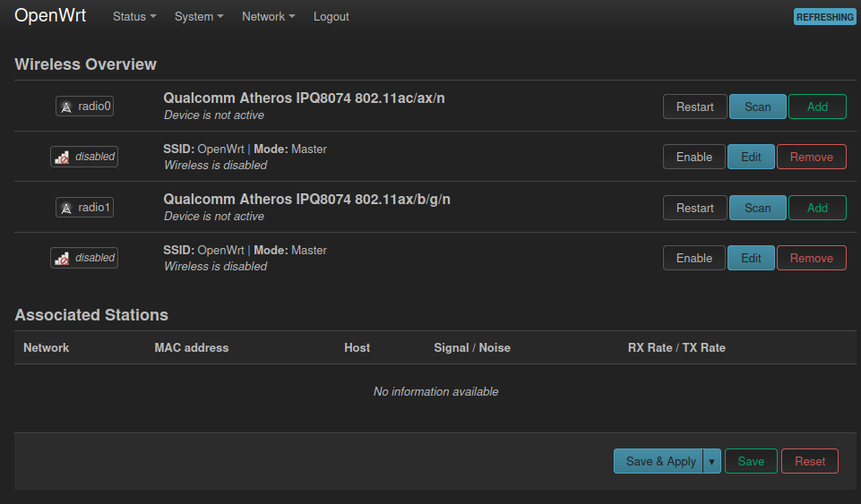Scan for networks with radio0
Screen dimensions: 861x504
click(757, 107)
